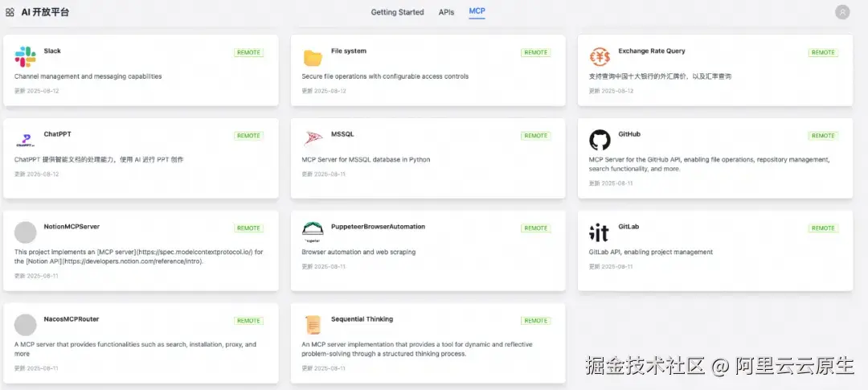Open the GitHub server title
Viewport: 868px width, 390px height.
pos(629,134)
